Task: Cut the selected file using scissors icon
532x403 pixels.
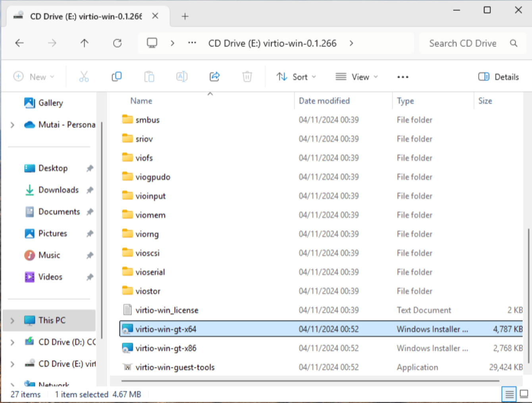Action: click(84, 76)
